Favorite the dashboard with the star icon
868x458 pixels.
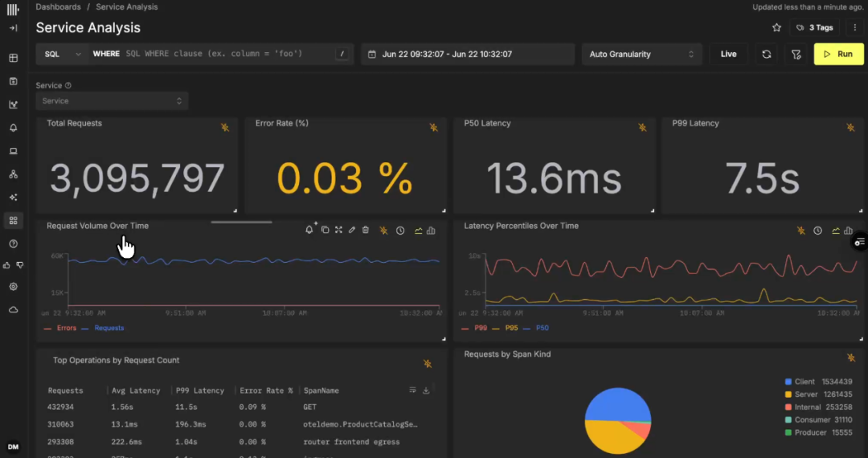pos(776,27)
